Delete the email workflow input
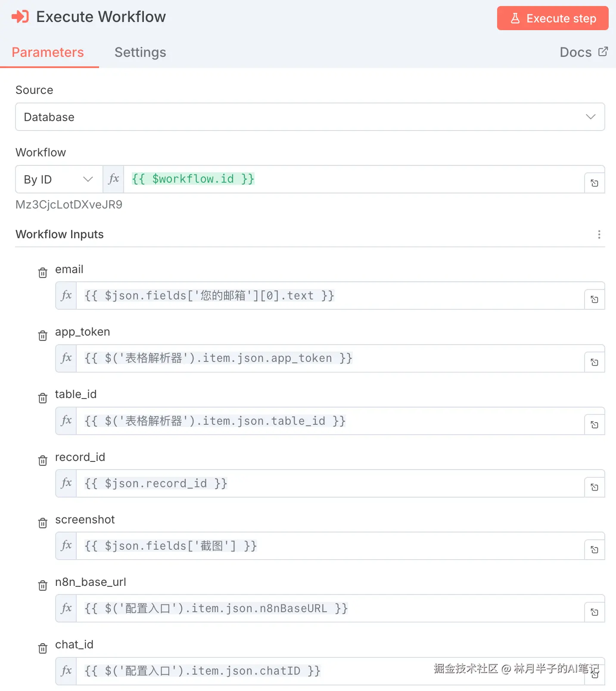The width and height of the screenshot is (616, 691). point(43,273)
